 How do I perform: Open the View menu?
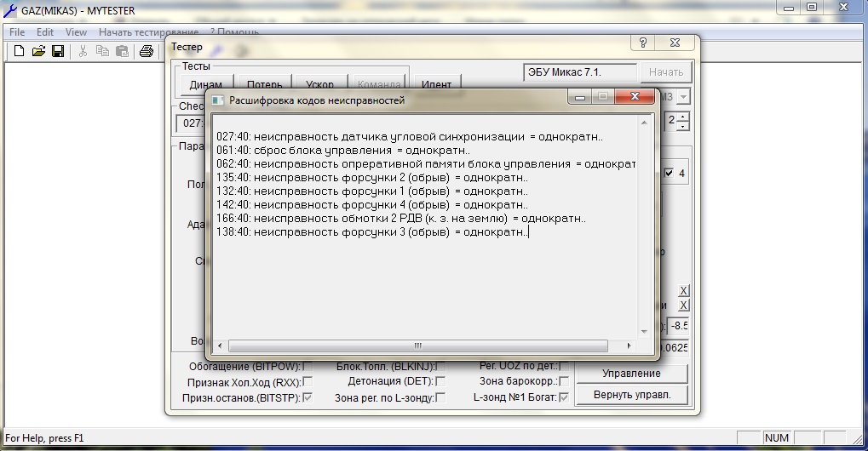(76, 31)
